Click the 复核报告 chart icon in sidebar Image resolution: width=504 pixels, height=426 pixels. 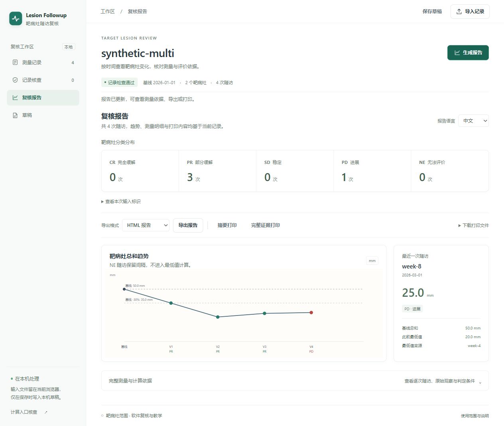[x=15, y=98]
